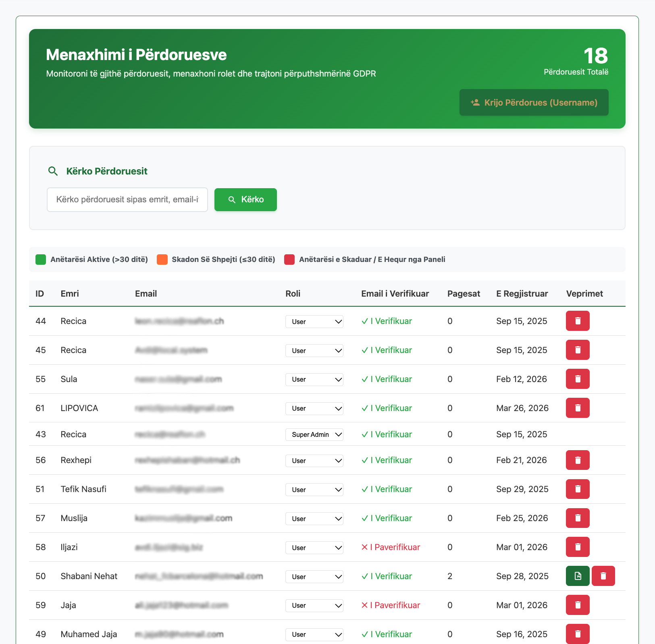
Task: Click trash icon for Sula
Action: point(578,379)
